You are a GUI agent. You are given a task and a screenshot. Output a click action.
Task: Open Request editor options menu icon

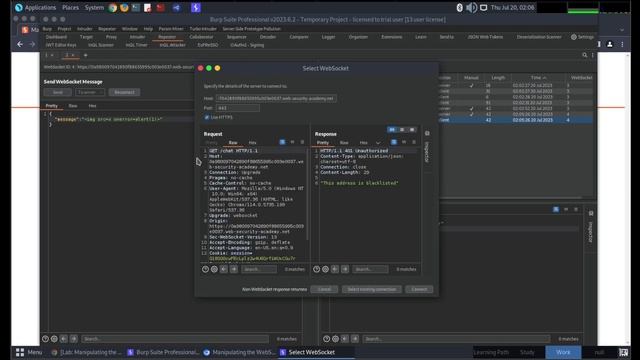pyautogui.click(x=302, y=142)
